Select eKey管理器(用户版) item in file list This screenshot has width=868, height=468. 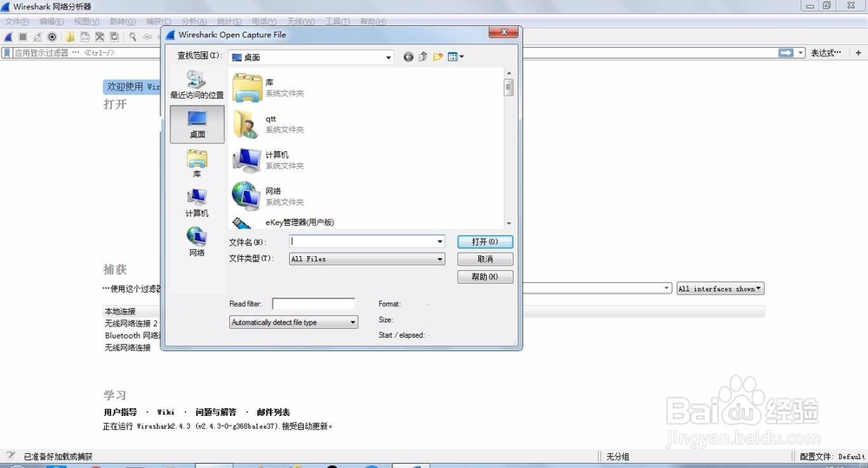pyautogui.click(x=284, y=222)
